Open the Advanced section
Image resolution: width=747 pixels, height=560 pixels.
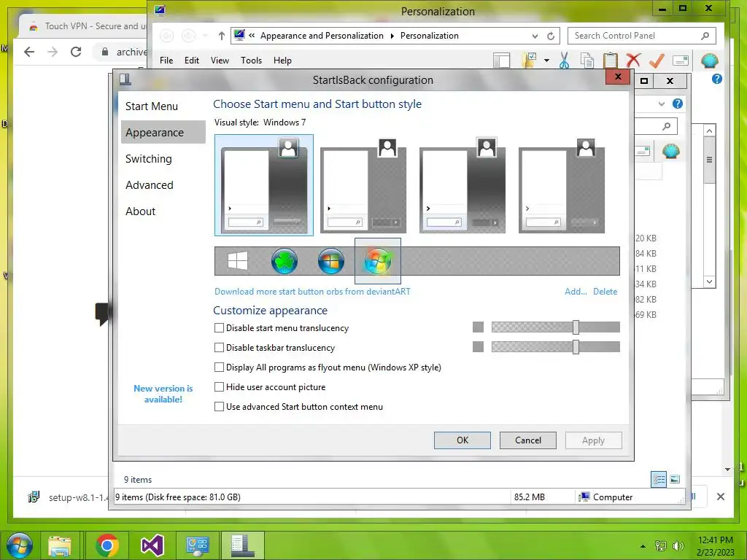(163, 184)
